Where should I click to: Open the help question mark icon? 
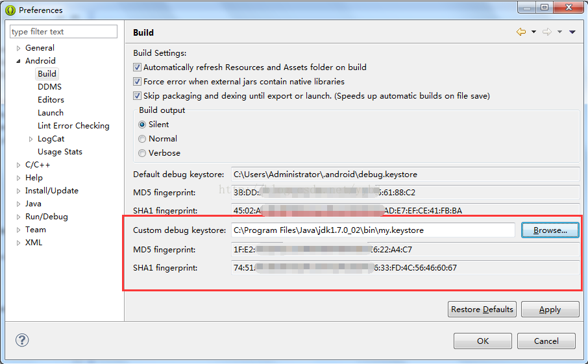point(22,340)
